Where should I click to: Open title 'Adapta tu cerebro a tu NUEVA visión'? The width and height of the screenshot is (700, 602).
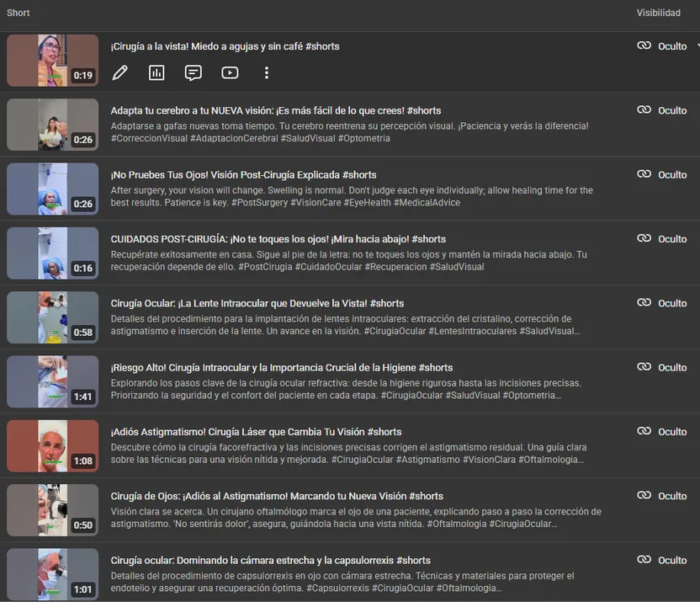click(x=276, y=111)
